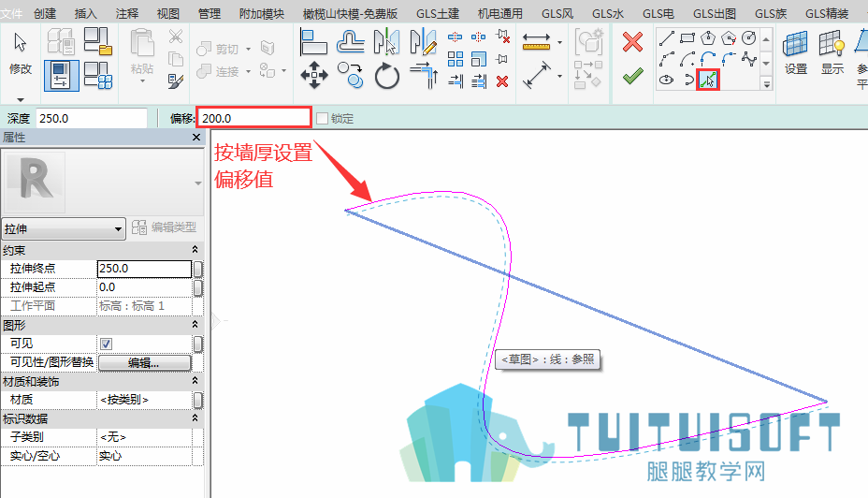Click the Match Type Properties brush

click(x=176, y=82)
